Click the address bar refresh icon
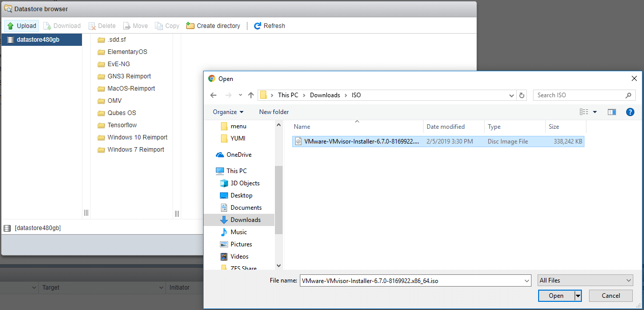The image size is (644, 310). (522, 95)
